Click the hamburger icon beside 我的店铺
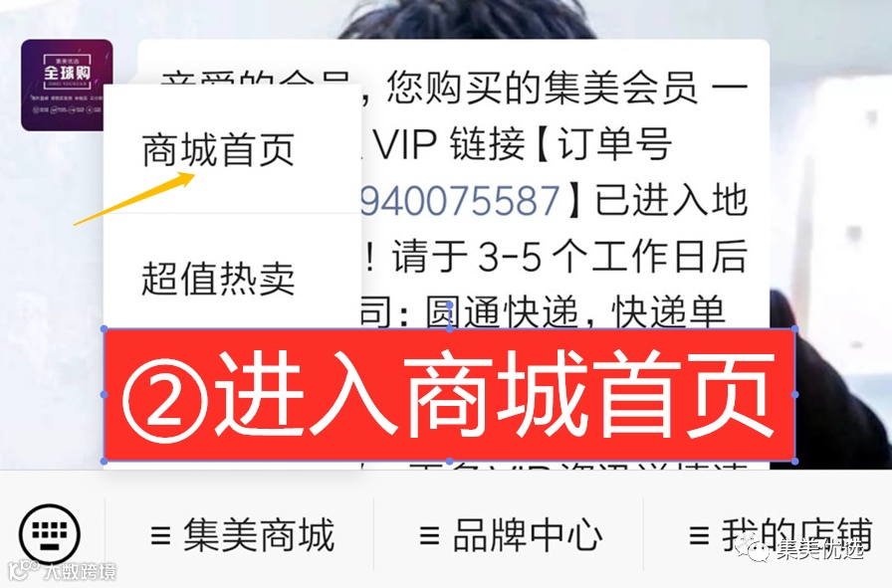The image size is (892, 588). point(699,535)
